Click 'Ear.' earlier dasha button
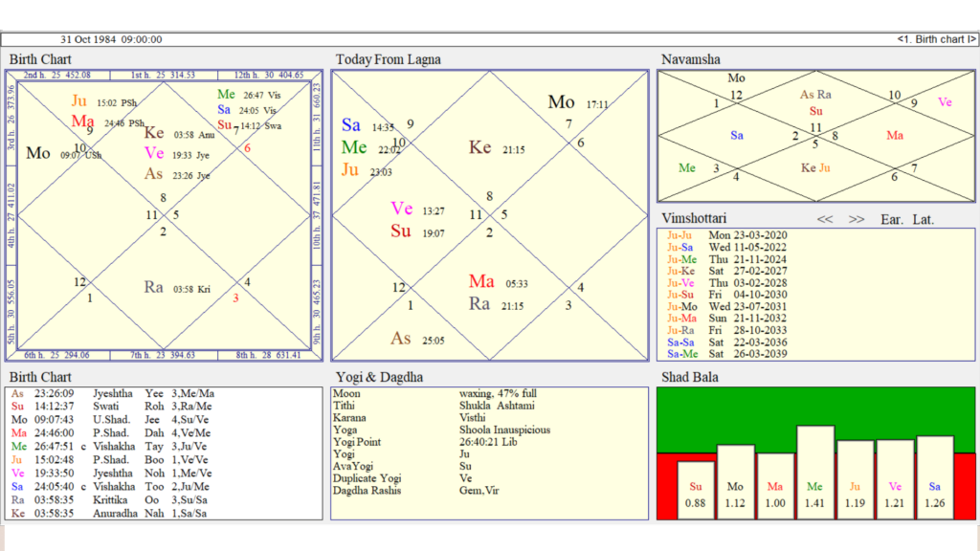The height and width of the screenshot is (551, 980). click(892, 219)
